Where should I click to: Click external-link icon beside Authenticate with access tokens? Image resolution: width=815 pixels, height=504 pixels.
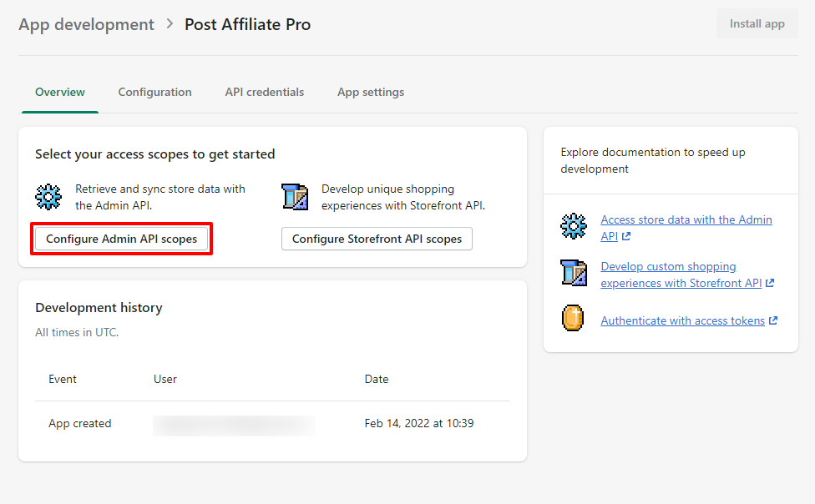tap(773, 321)
